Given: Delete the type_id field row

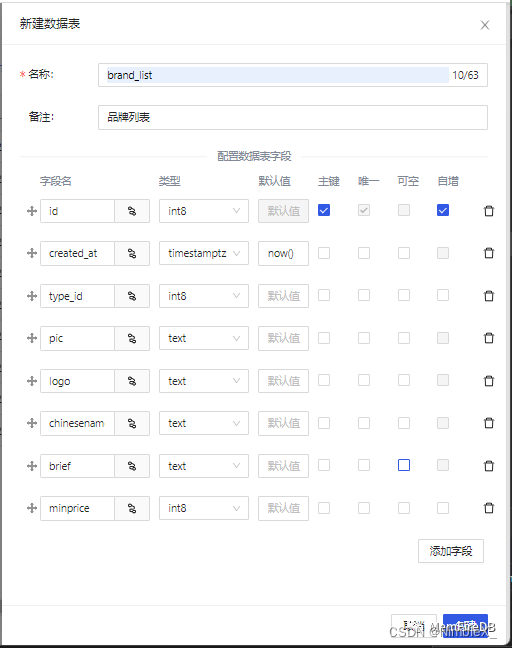Looking at the screenshot, I should click(489, 296).
